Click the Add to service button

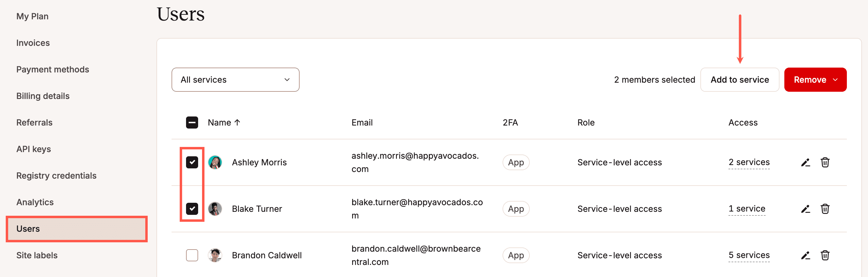tap(740, 80)
